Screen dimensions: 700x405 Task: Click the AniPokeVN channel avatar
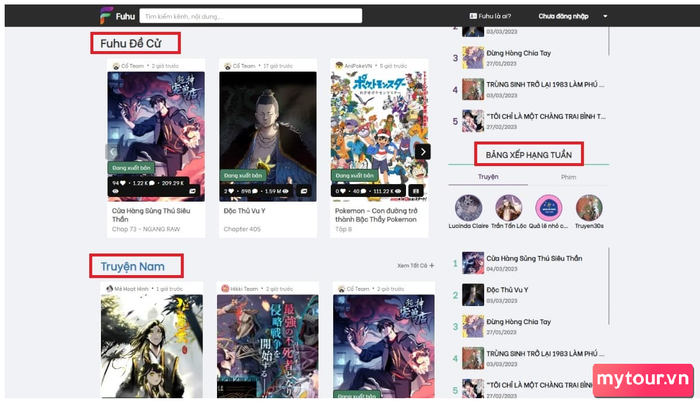pos(339,66)
